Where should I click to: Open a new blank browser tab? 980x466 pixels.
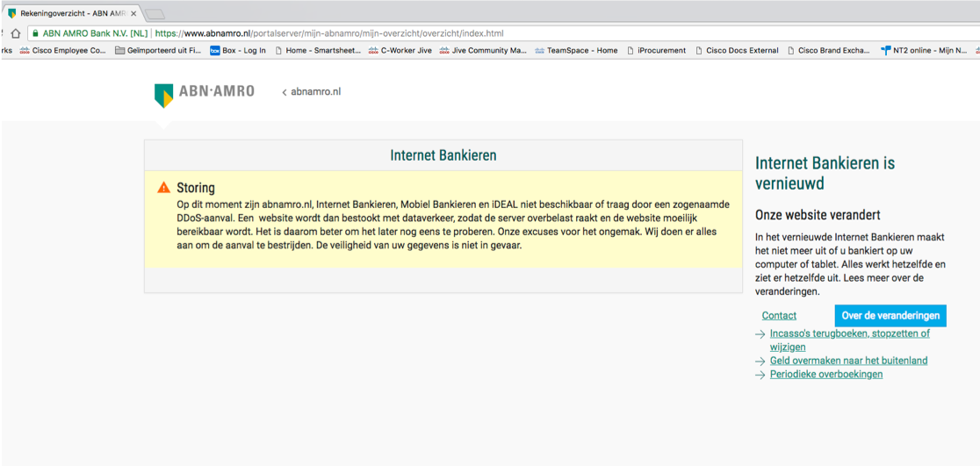tap(154, 14)
